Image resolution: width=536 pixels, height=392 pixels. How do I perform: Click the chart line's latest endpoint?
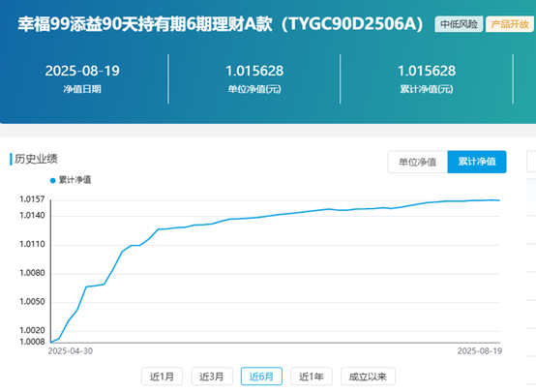[x=499, y=200]
